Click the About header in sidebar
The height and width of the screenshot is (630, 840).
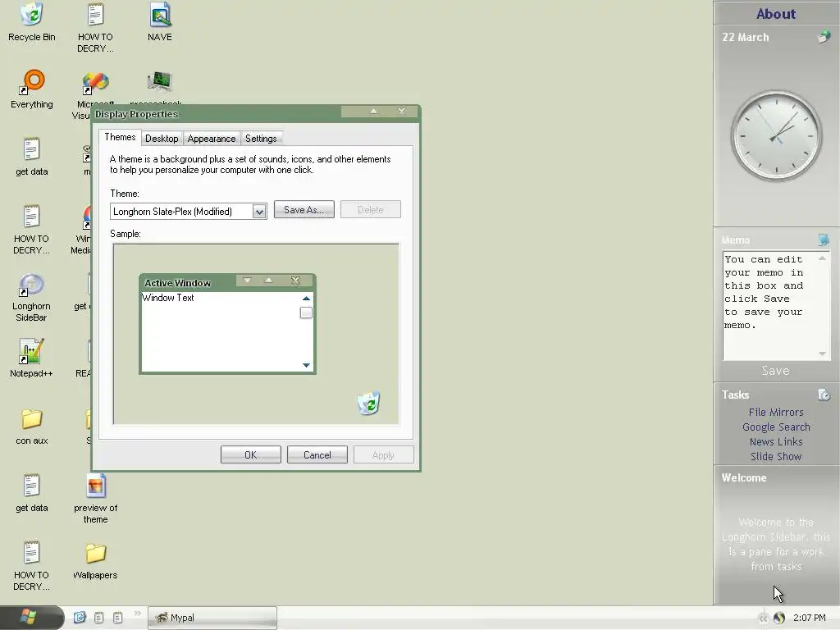coord(776,14)
